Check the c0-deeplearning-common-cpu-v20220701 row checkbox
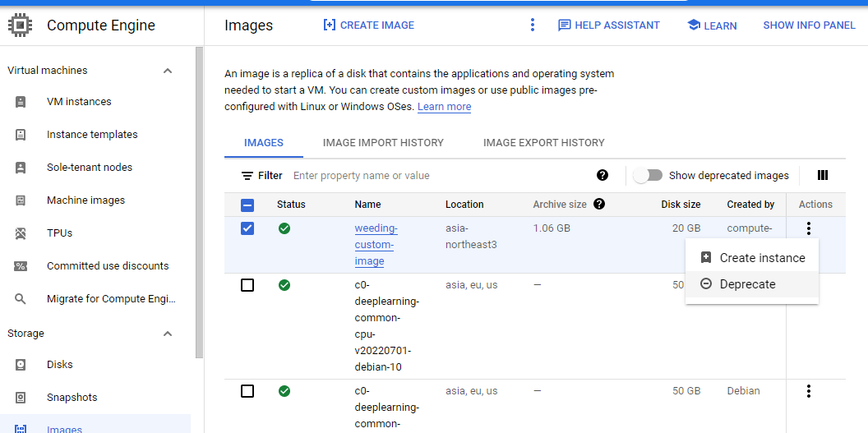This screenshot has height=433, width=868. pos(247,285)
